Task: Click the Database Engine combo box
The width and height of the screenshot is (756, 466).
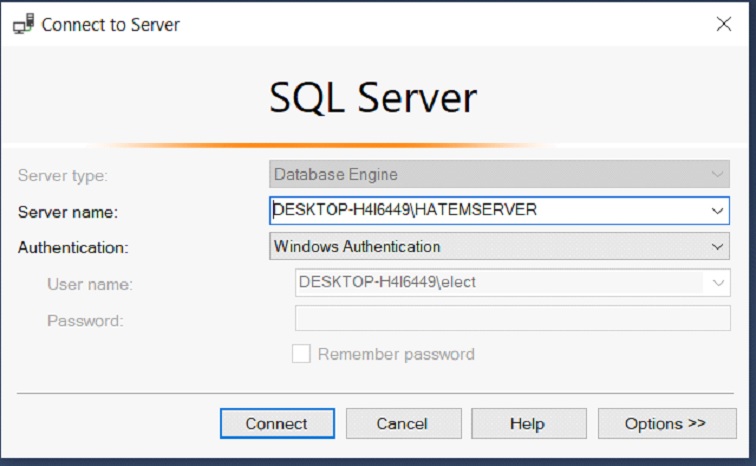Action: pyautogui.click(x=500, y=174)
